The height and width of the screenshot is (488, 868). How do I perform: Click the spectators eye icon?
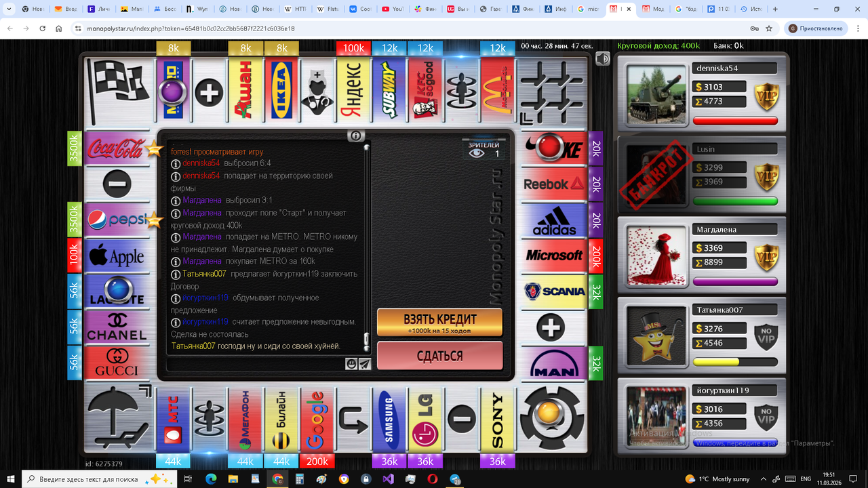477,153
